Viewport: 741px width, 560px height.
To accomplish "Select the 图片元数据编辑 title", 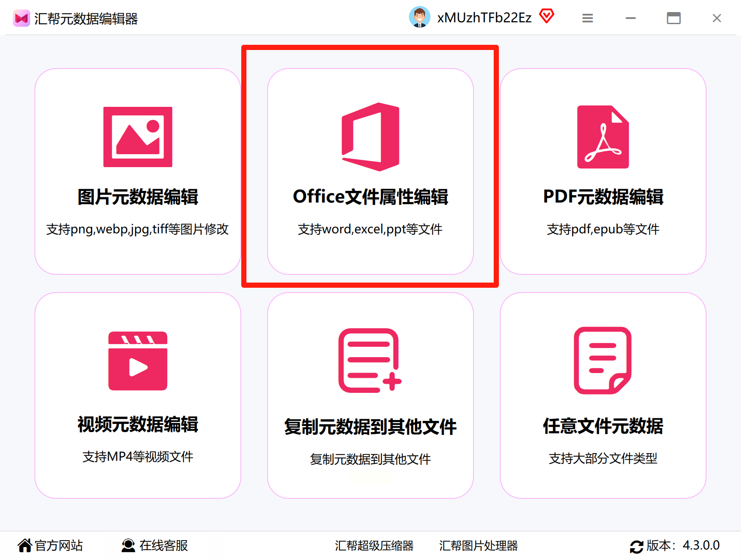I will click(x=138, y=197).
